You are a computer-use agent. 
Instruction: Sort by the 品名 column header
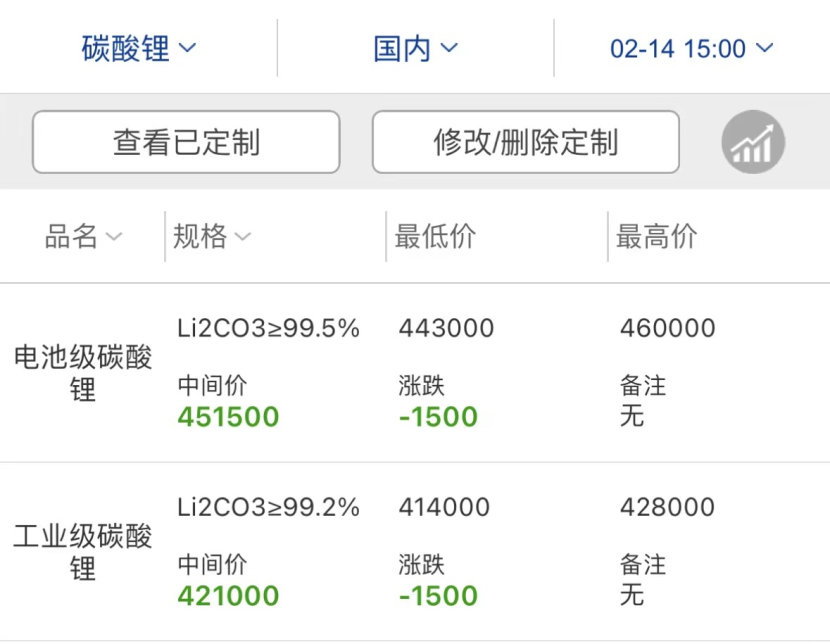84,236
